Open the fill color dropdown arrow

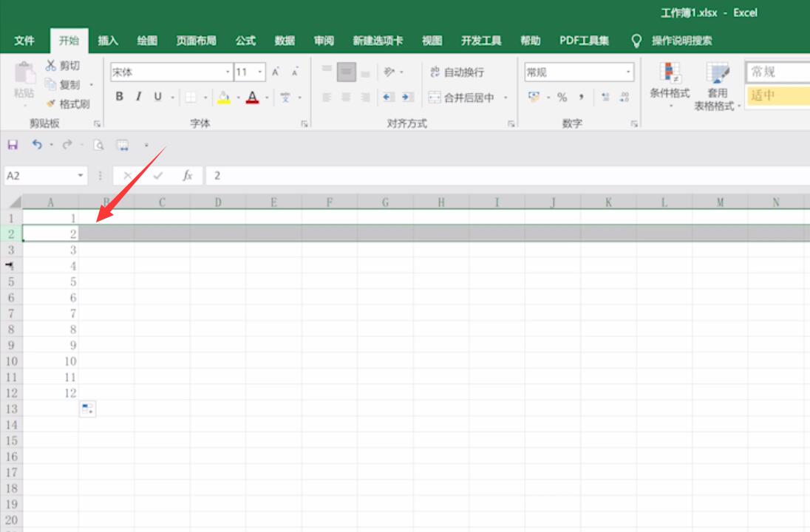tap(238, 97)
